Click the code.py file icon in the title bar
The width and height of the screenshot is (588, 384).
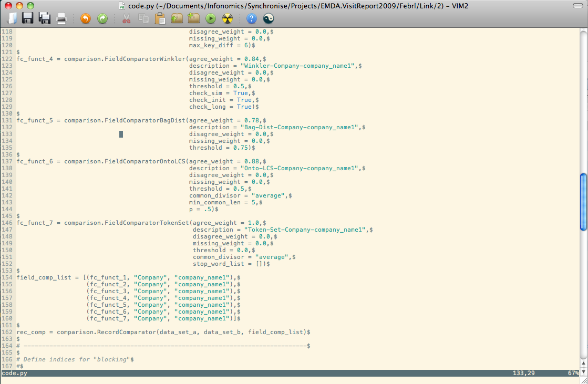[x=121, y=6]
